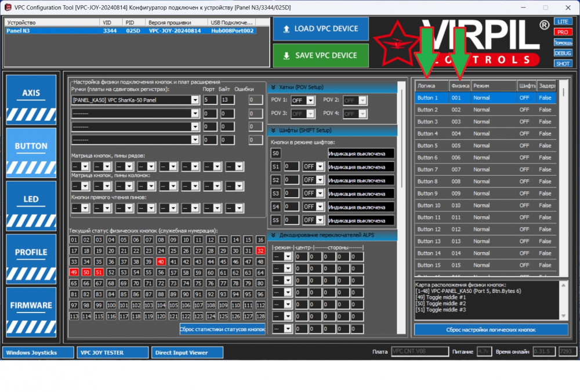This screenshot has width=580, height=392.
Task: Switch to LITE mode
Action: click(x=563, y=21)
